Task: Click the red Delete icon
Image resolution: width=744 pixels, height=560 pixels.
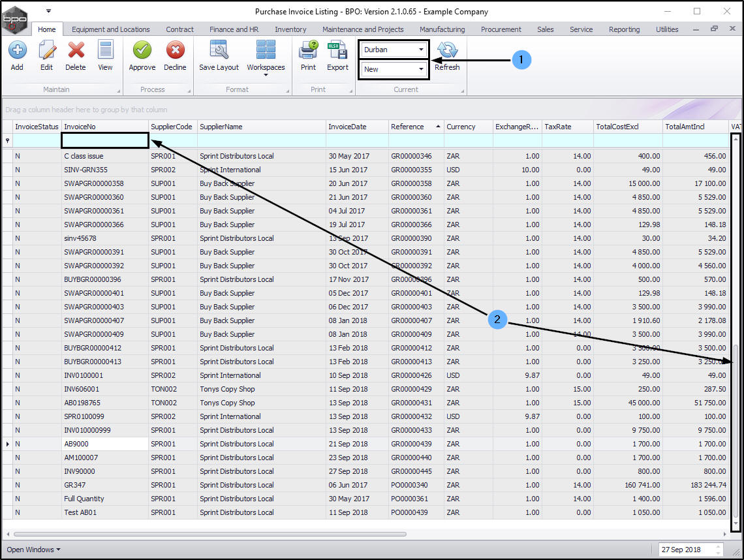Action: coord(76,51)
